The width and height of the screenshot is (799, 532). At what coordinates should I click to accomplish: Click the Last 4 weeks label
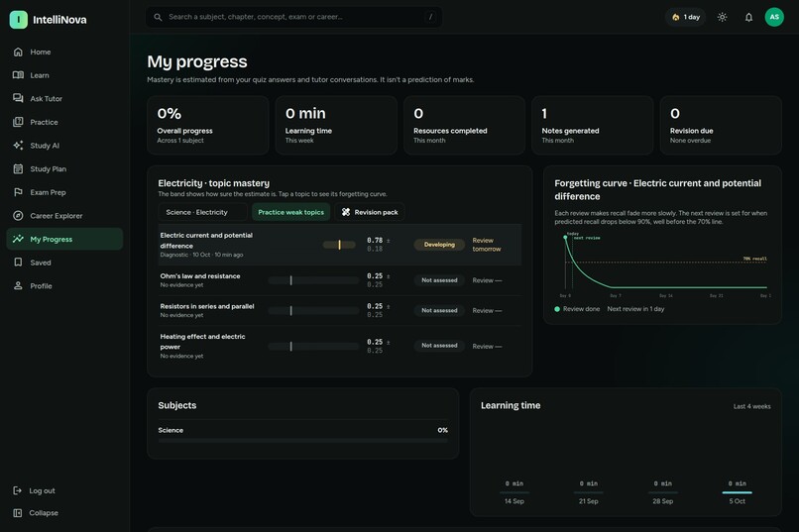coord(751,406)
